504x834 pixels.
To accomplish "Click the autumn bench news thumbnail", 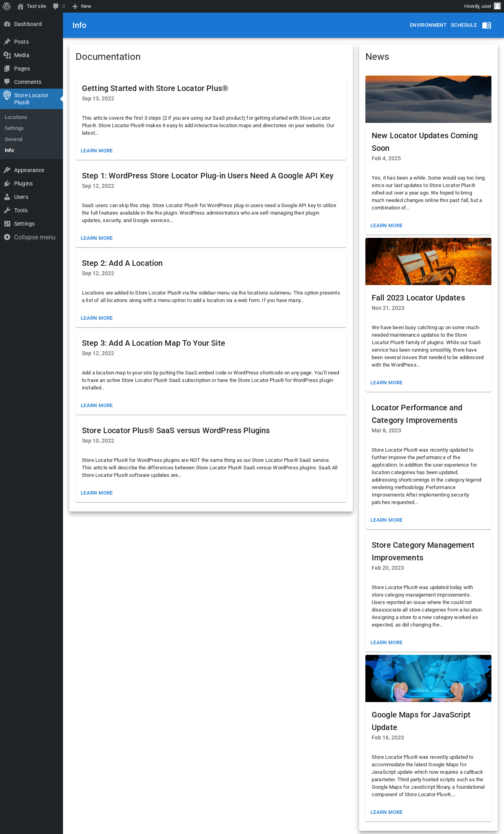I will coord(428,261).
